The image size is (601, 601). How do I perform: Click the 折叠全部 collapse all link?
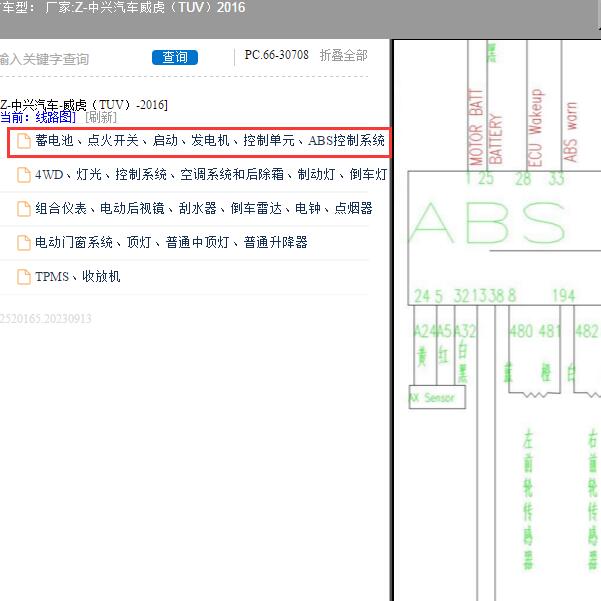click(343, 56)
